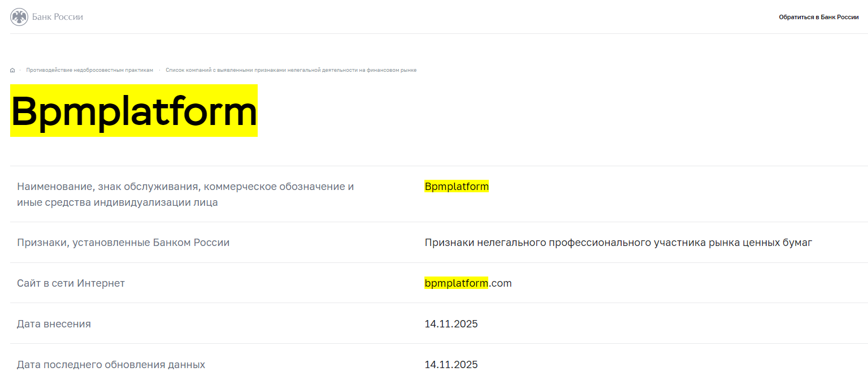This screenshot has width=868, height=380.
Task: Click the last update date "14.11.2025"
Action: click(x=451, y=364)
